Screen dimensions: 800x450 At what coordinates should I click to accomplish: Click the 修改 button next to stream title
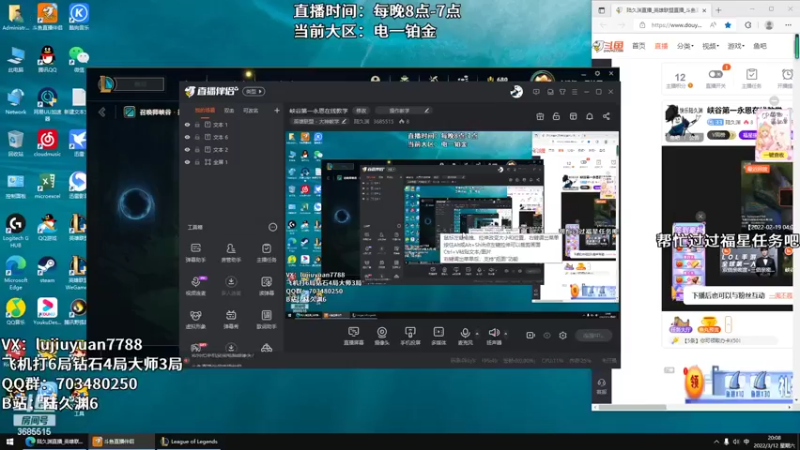[x=361, y=110]
